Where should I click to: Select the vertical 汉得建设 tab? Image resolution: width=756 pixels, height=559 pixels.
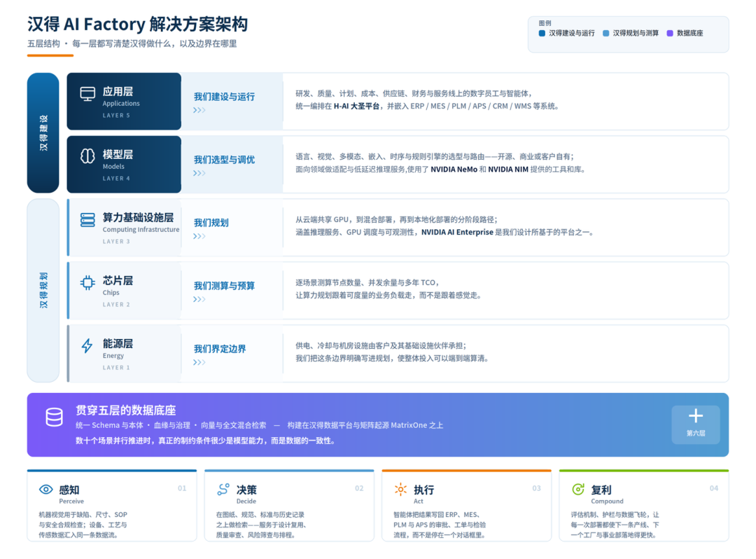pos(43,132)
